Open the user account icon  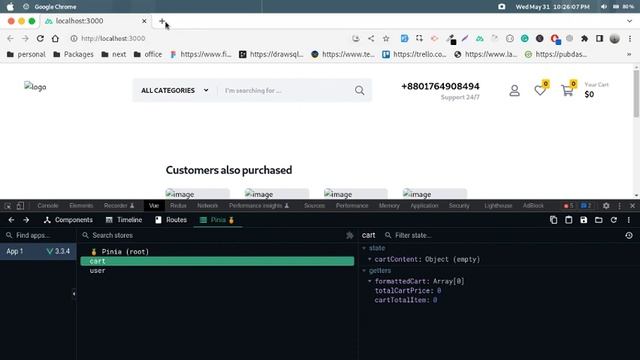point(514,90)
